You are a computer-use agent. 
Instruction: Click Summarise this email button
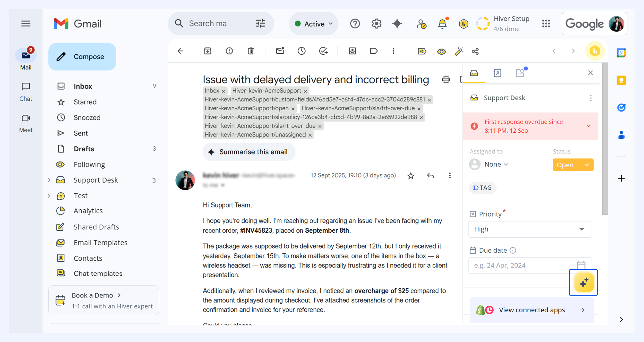[x=249, y=152]
